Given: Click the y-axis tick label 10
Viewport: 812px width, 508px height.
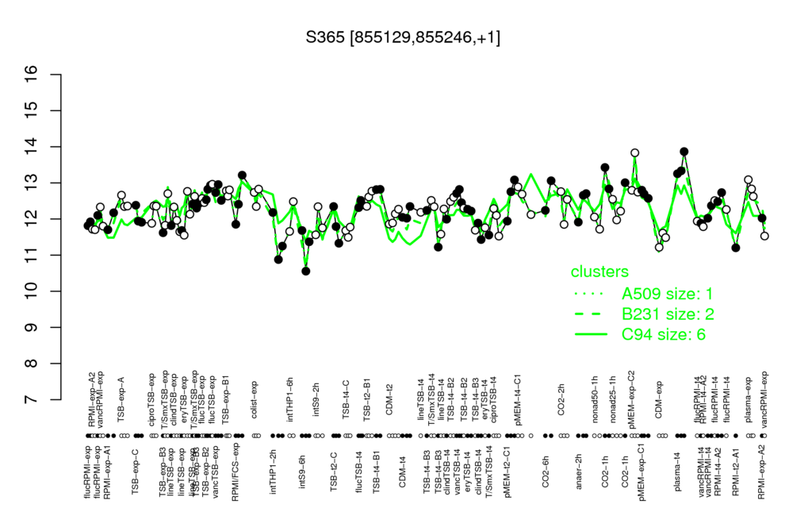Looking at the screenshot, I should [x=32, y=291].
